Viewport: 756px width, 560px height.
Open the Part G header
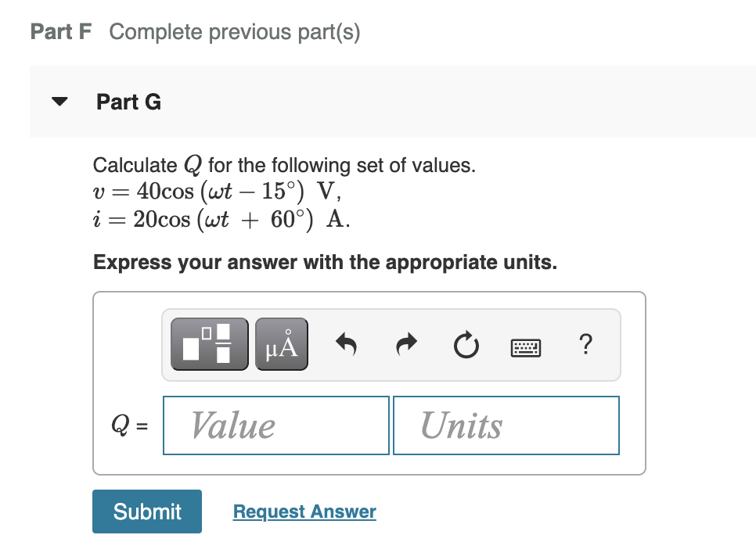pyautogui.click(x=128, y=102)
